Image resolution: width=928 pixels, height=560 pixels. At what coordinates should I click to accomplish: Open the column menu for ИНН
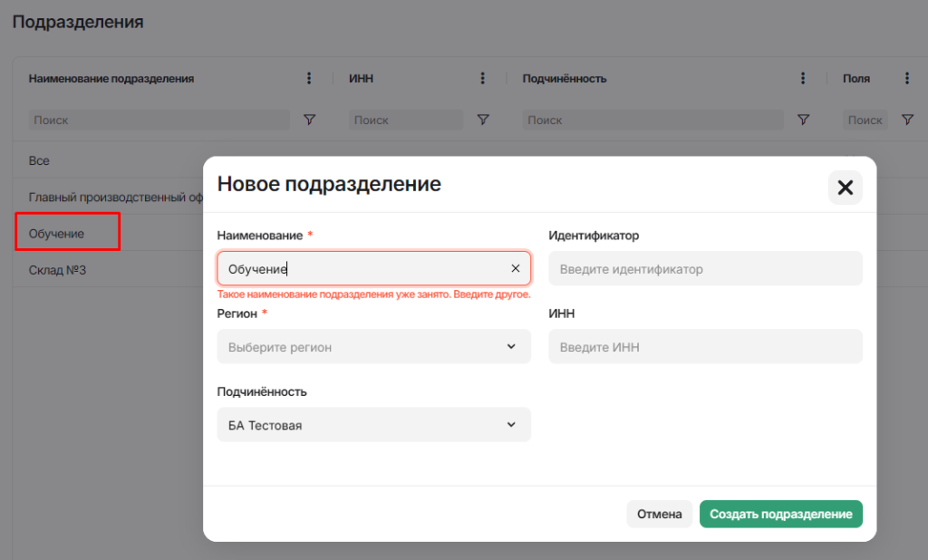(483, 78)
